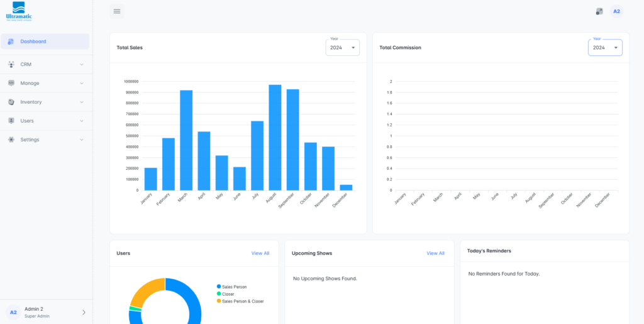The image size is (644, 324).
Task: Open the Dashboard menu item
Action: pyautogui.click(x=45, y=42)
